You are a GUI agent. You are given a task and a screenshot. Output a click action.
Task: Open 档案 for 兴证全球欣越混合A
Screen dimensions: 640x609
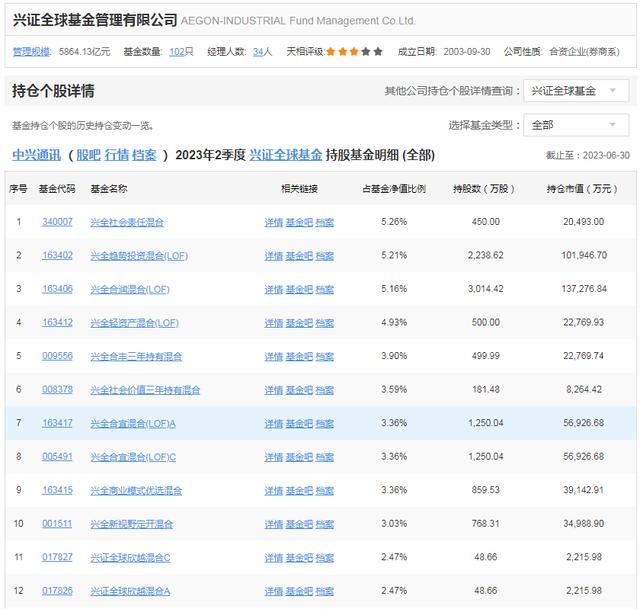coord(325,591)
